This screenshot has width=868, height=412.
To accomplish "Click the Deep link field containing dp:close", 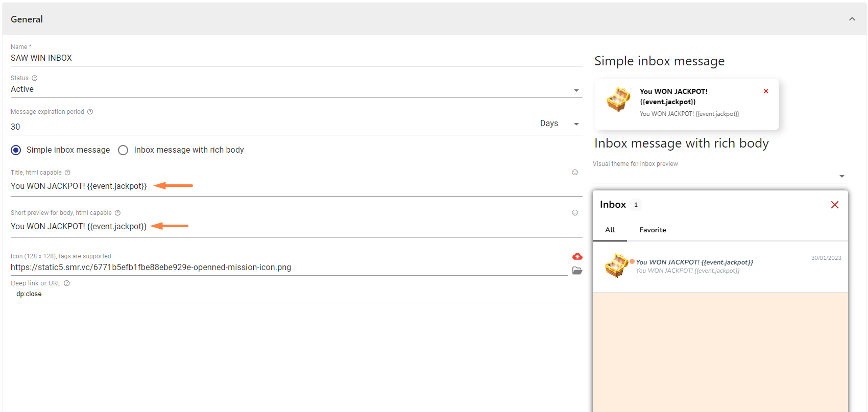I will [x=296, y=294].
